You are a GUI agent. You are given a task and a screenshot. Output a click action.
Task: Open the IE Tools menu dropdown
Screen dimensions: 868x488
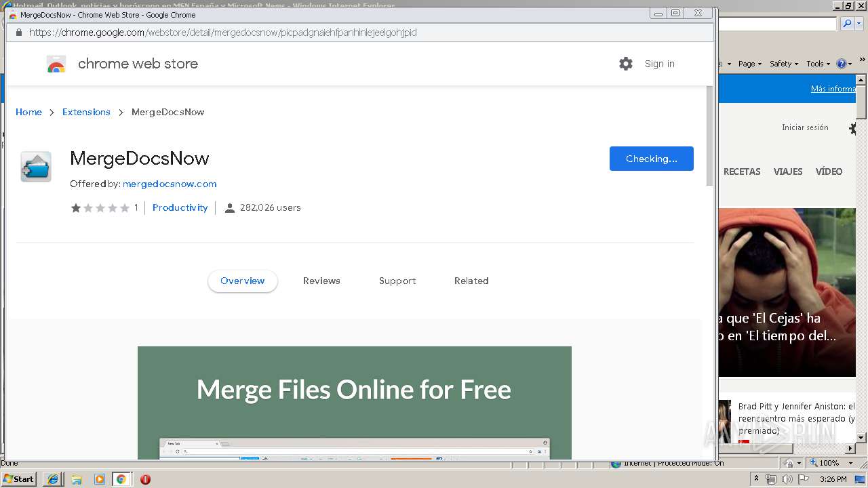point(818,64)
